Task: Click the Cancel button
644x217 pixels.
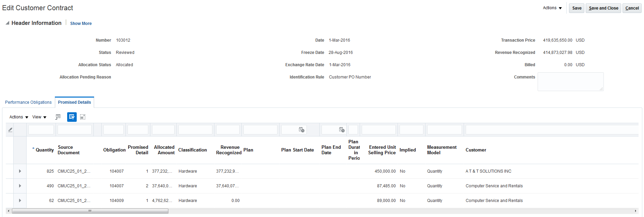Action: click(x=632, y=8)
